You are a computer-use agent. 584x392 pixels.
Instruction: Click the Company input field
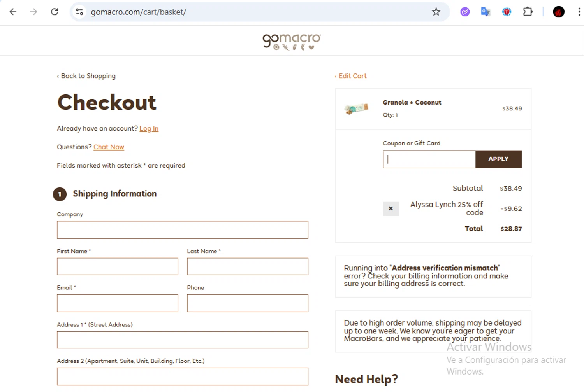click(183, 230)
